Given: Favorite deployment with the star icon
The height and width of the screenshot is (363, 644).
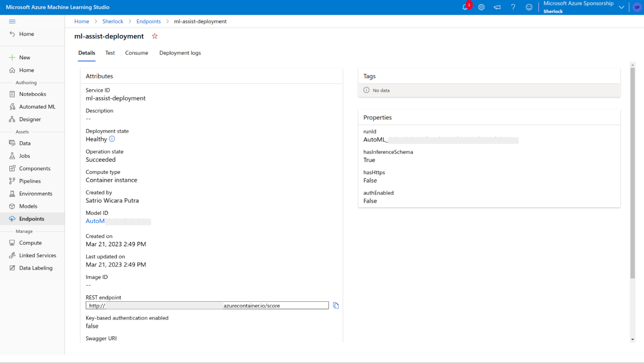Looking at the screenshot, I should (155, 36).
